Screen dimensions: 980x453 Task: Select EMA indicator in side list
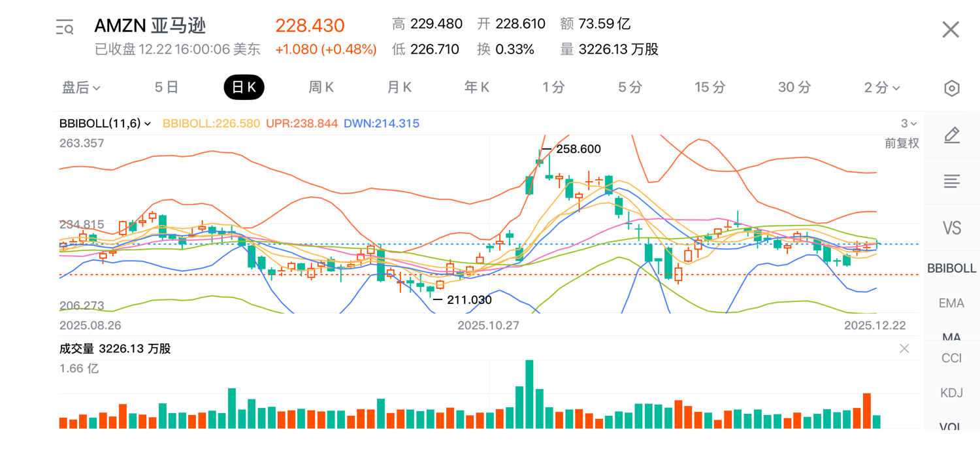point(952,303)
